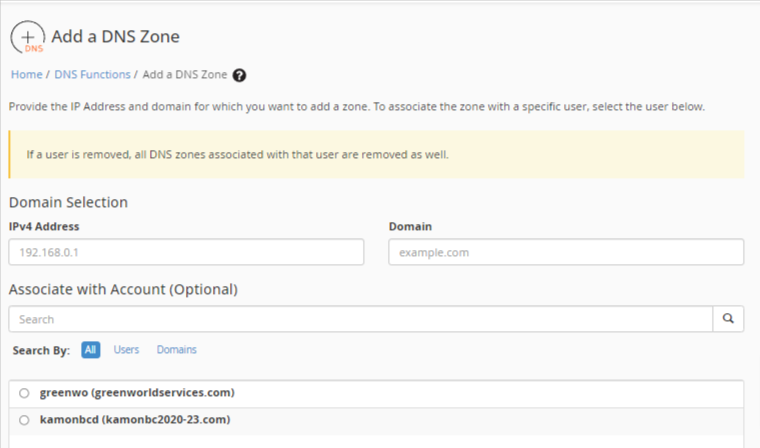Select the greenwo account radio button
This screenshot has height=448, width=760.
24,393
